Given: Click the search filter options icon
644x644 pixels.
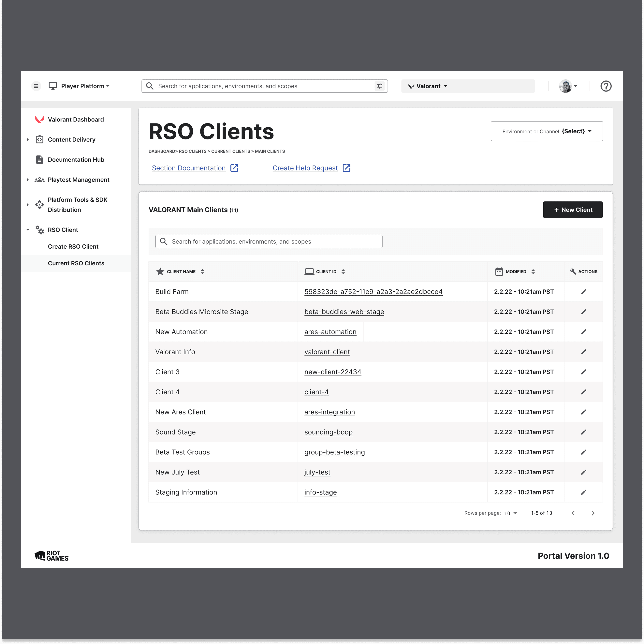Looking at the screenshot, I should [379, 86].
